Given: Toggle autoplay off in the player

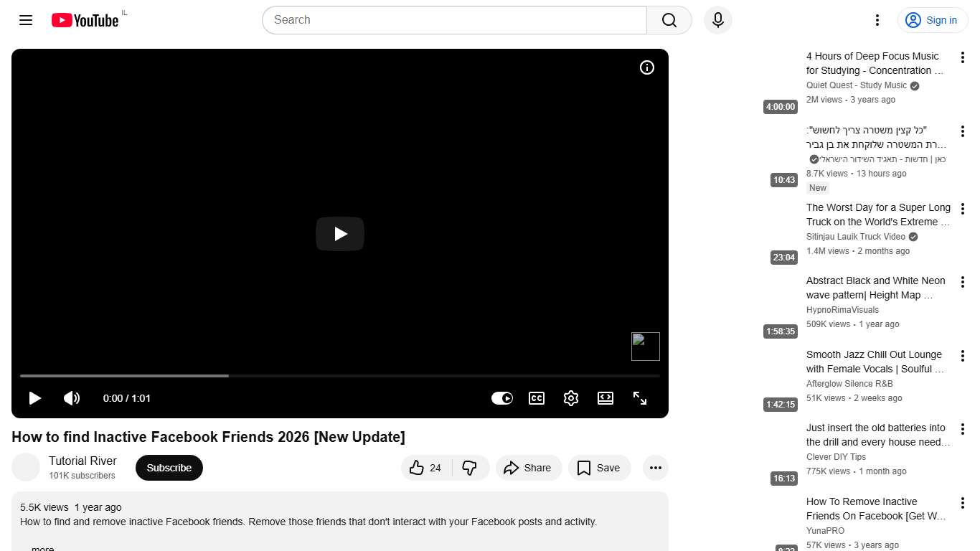Looking at the screenshot, I should click(x=502, y=398).
